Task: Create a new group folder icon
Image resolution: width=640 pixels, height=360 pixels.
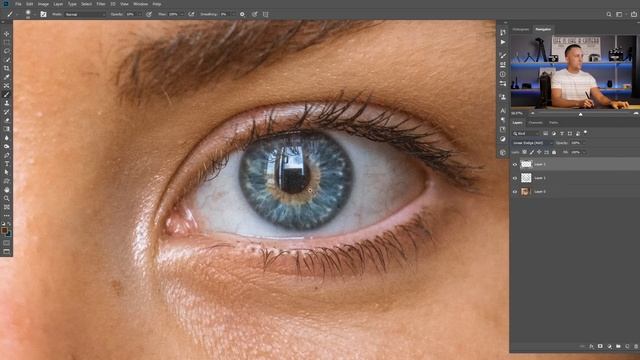Action: [x=618, y=346]
